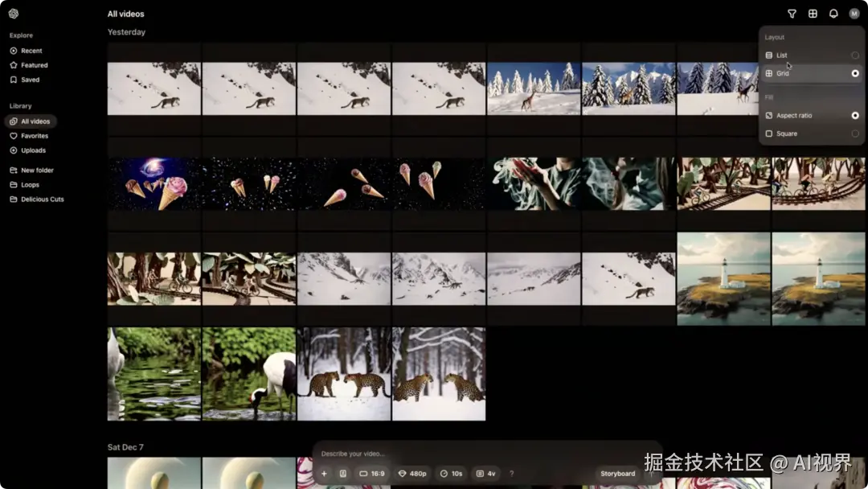Open the 10s duration dropdown
This screenshot has width=868, height=489.
tap(451, 474)
